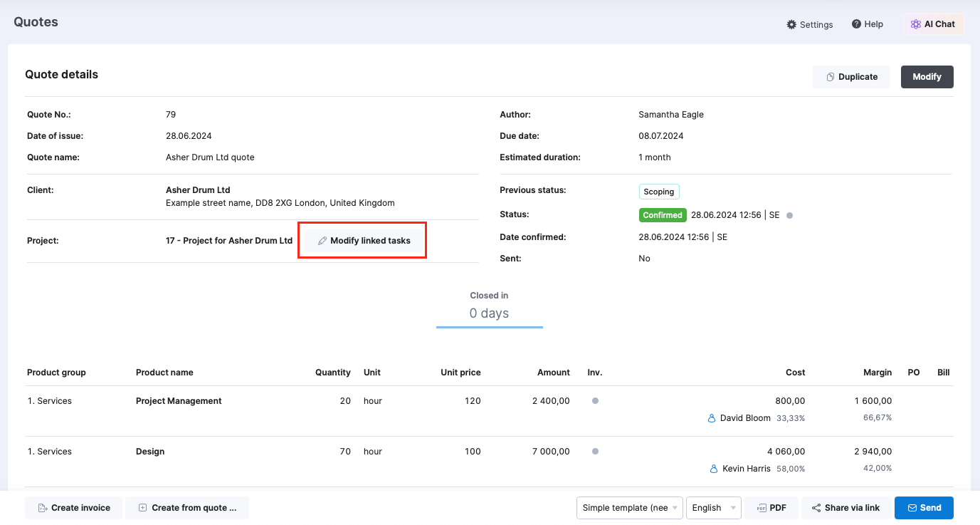This screenshot has height=525, width=980.
Task: Click the quote name Asher Drum Ltd quote
Action: pos(210,157)
